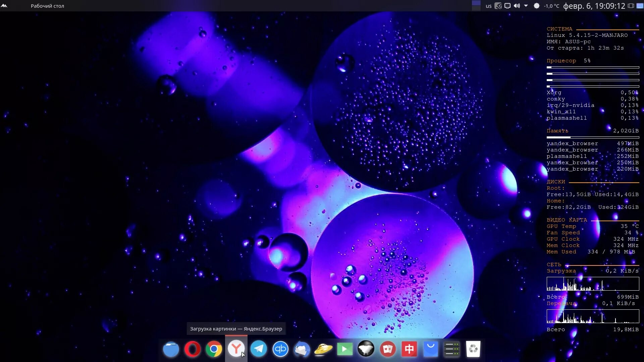Launch Google Chrome from dock

[x=214, y=349]
